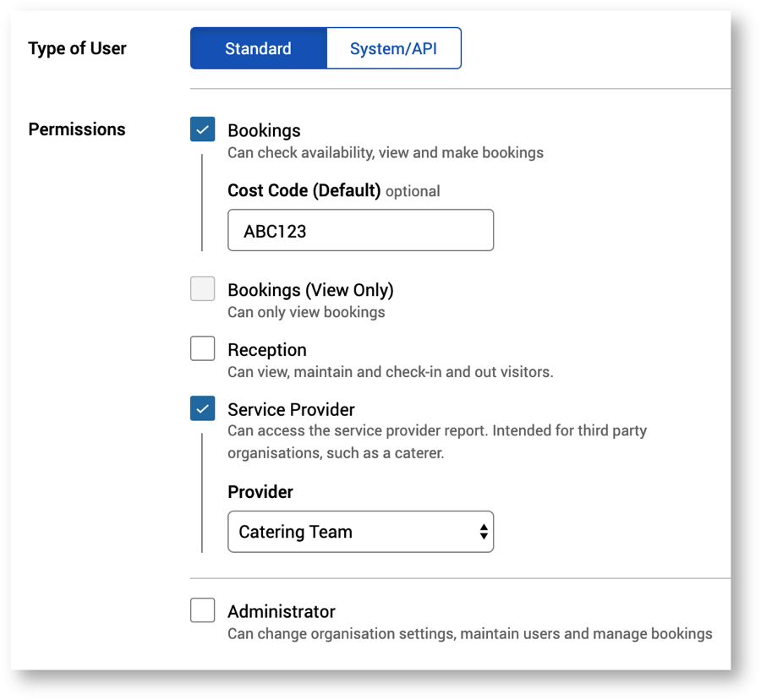The image size is (761, 700).
Task: Click the up/down arrows on Provider select
Action: (483, 532)
